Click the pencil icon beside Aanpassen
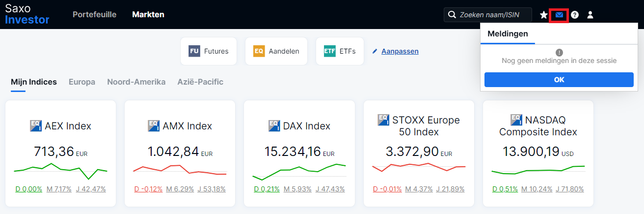The width and height of the screenshot is (644, 214). click(375, 51)
